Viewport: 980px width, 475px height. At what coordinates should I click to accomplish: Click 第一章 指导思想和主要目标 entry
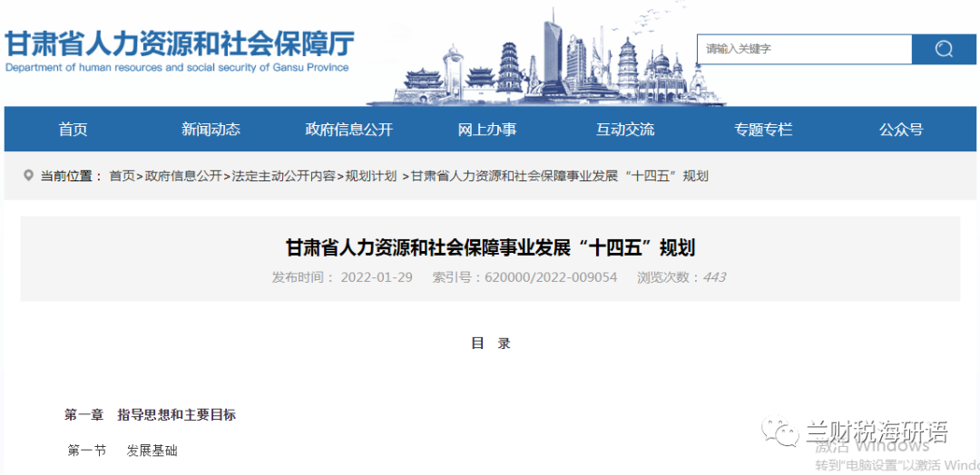tap(150, 414)
